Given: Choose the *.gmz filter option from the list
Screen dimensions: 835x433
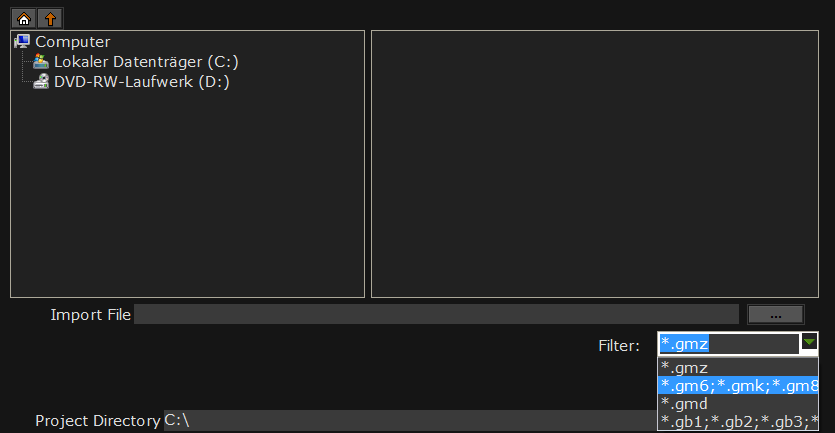Looking at the screenshot, I should [738, 367].
